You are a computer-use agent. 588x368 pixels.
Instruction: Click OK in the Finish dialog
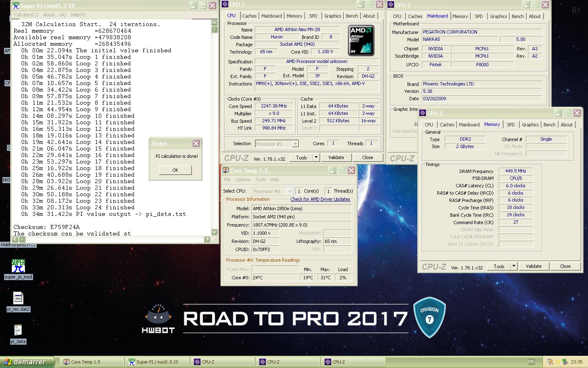coord(175,170)
